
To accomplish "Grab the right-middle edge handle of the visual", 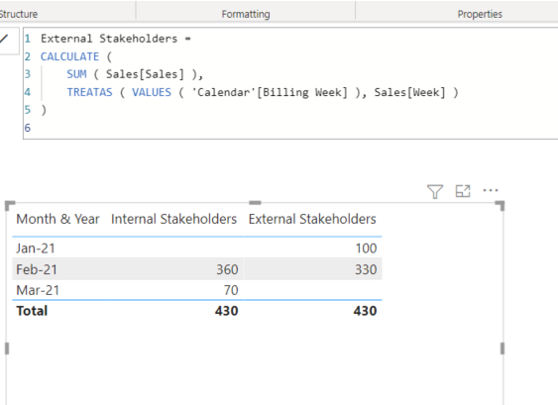I will [502, 348].
